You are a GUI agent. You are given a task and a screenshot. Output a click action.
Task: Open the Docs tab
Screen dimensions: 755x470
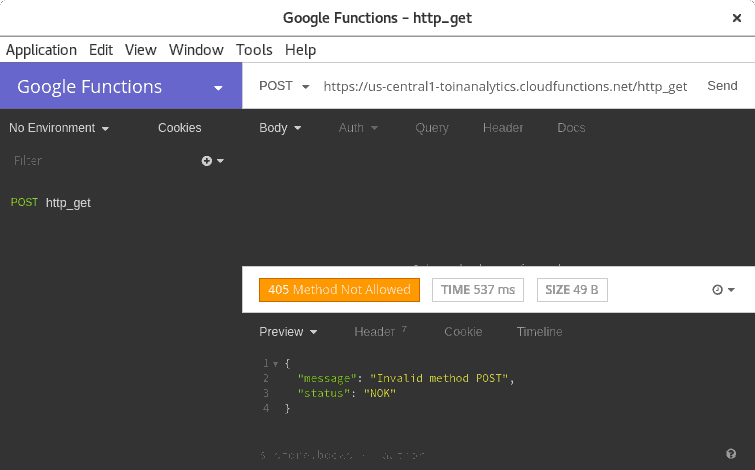pos(571,128)
